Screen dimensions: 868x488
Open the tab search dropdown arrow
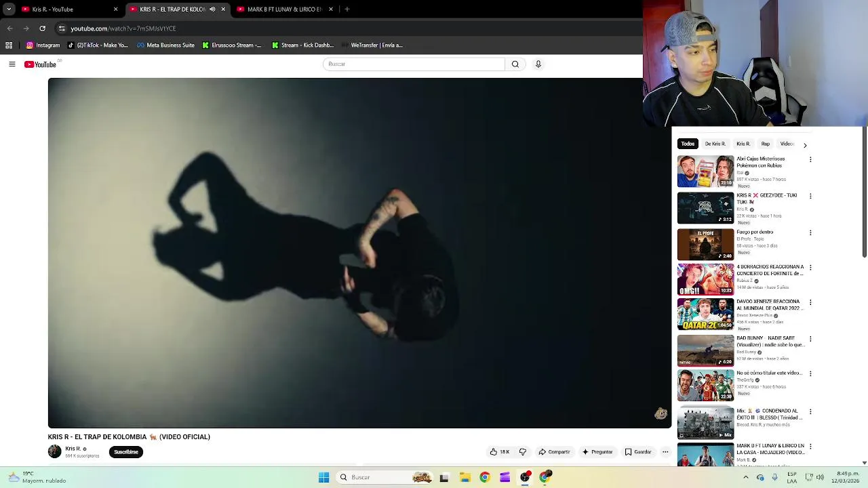coord(9,9)
